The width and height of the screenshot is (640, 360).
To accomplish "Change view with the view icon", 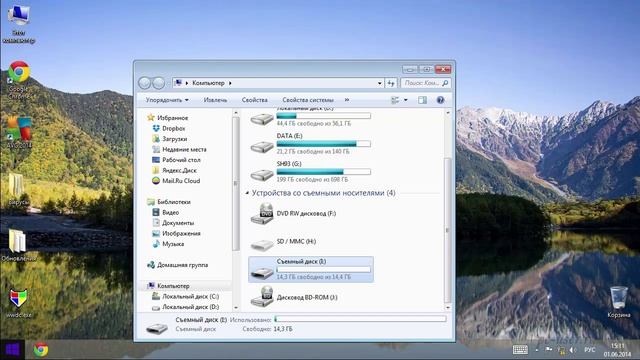I will tap(395, 100).
